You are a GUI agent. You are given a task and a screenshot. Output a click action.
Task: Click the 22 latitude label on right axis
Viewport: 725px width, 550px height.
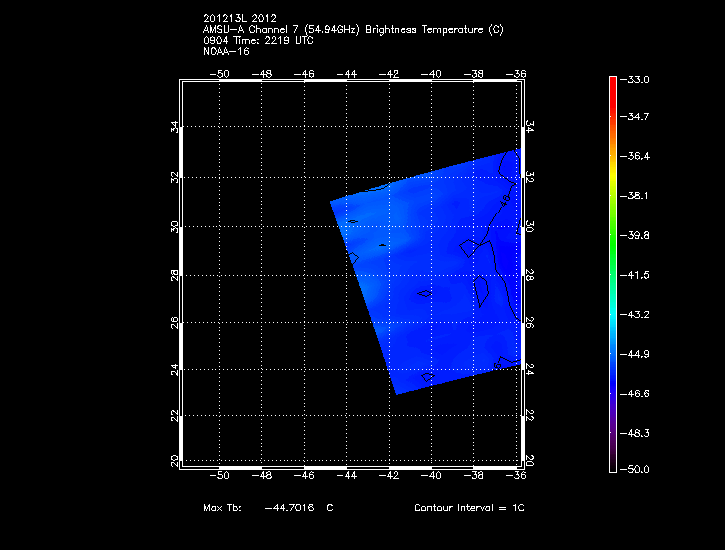529,415
